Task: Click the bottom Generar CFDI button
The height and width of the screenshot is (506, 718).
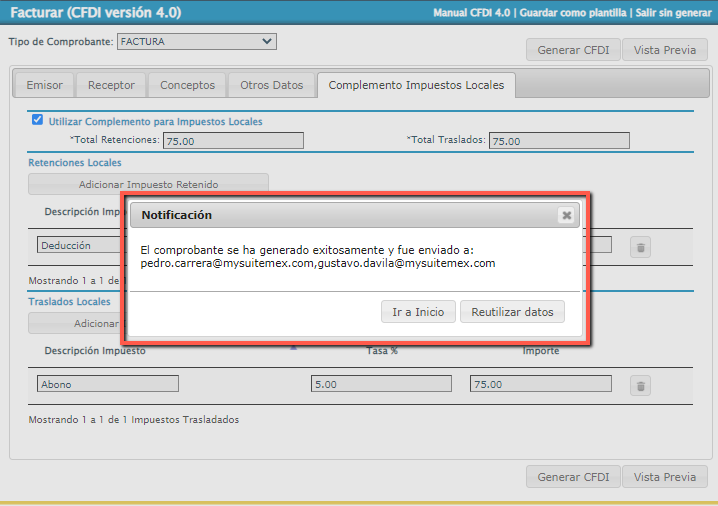Action: [573, 477]
